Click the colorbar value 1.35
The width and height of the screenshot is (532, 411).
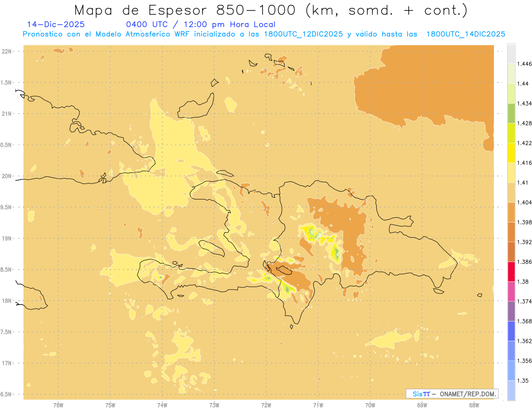coord(523,380)
